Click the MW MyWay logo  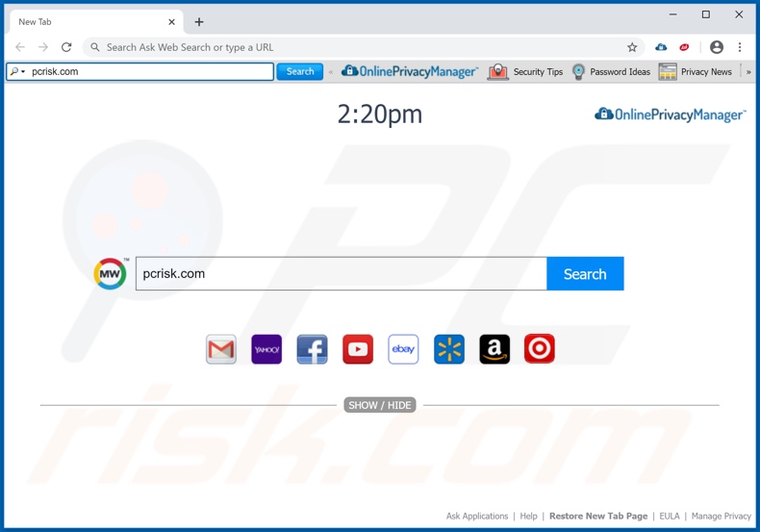tap(111, 274)
